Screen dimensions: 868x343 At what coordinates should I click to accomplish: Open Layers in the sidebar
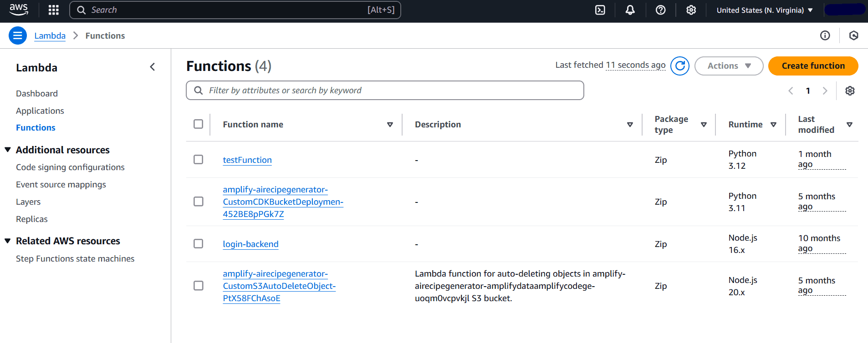[28, 202]
